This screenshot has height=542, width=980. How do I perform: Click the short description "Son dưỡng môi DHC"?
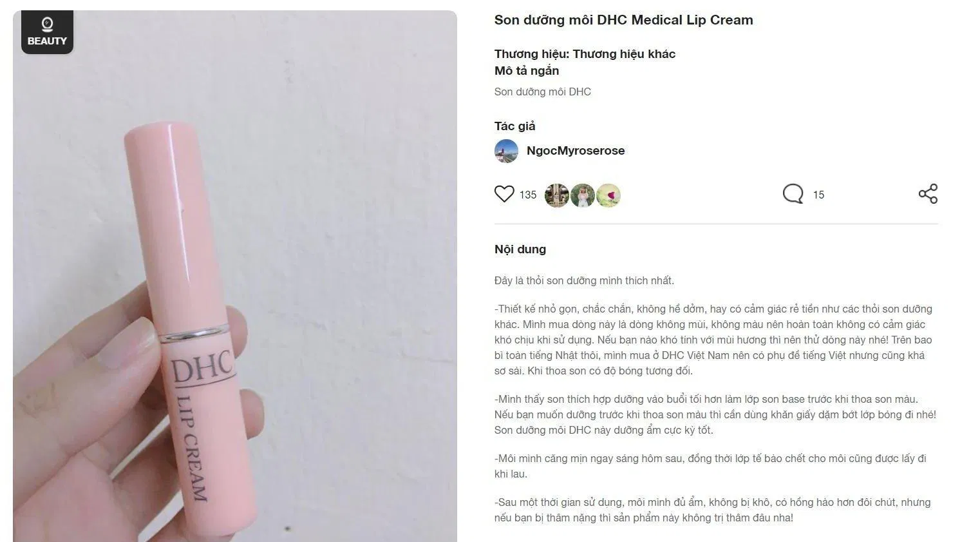[543, 92]
